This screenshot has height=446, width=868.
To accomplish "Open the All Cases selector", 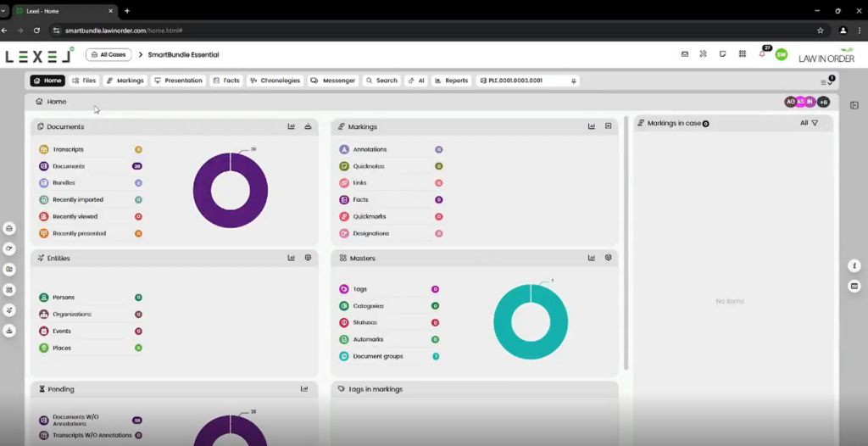I will click(108, 55).
